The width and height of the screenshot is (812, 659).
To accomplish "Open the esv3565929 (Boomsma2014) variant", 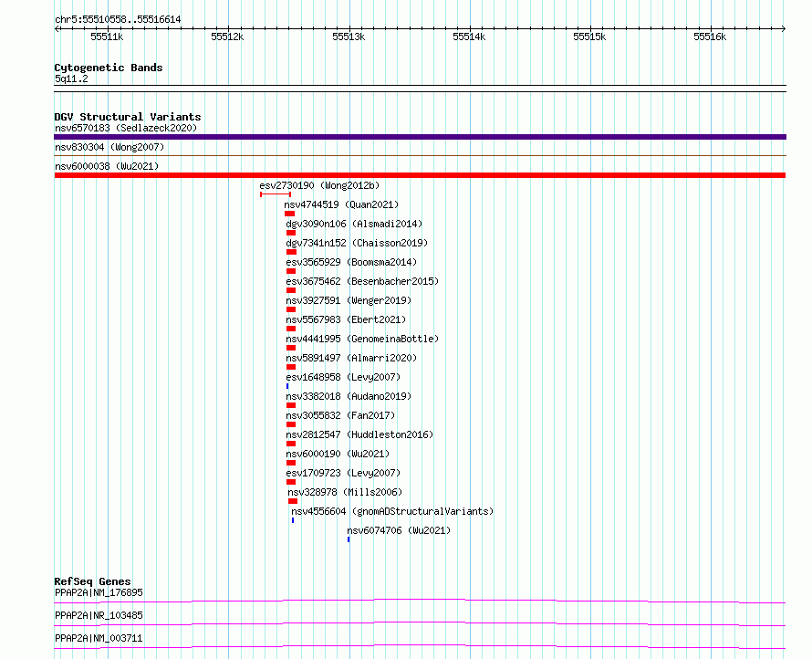I will click(351, 262).
